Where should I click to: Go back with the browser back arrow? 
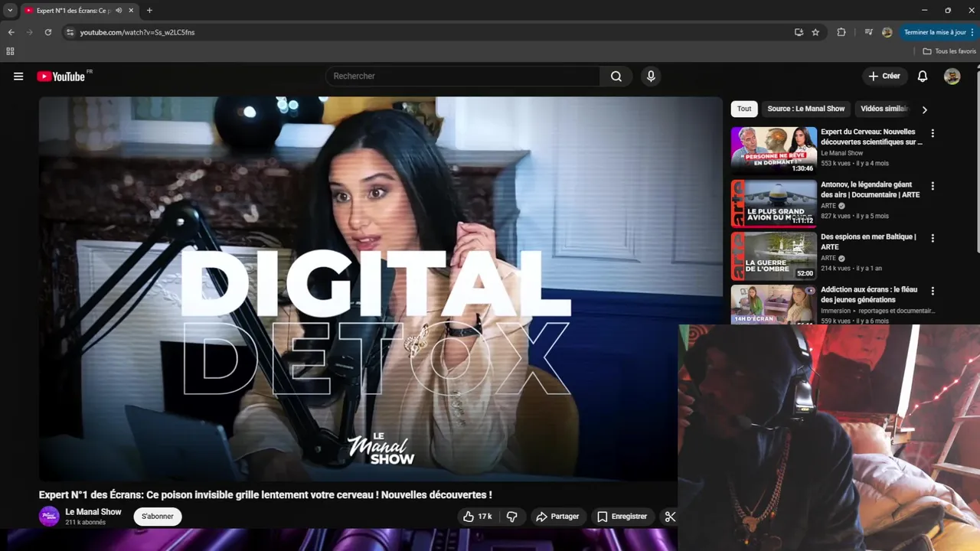coord(11,32)
